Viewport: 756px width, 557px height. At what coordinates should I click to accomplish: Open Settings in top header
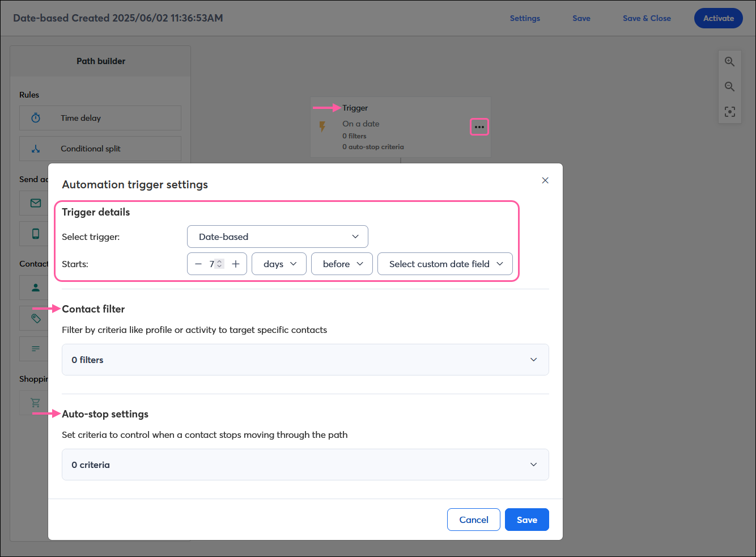(525, 18)
